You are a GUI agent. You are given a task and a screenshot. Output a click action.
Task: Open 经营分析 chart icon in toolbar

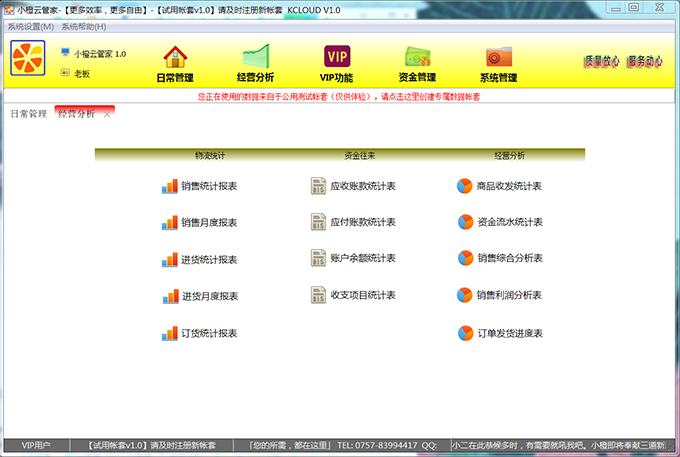[x=256, y=56]
